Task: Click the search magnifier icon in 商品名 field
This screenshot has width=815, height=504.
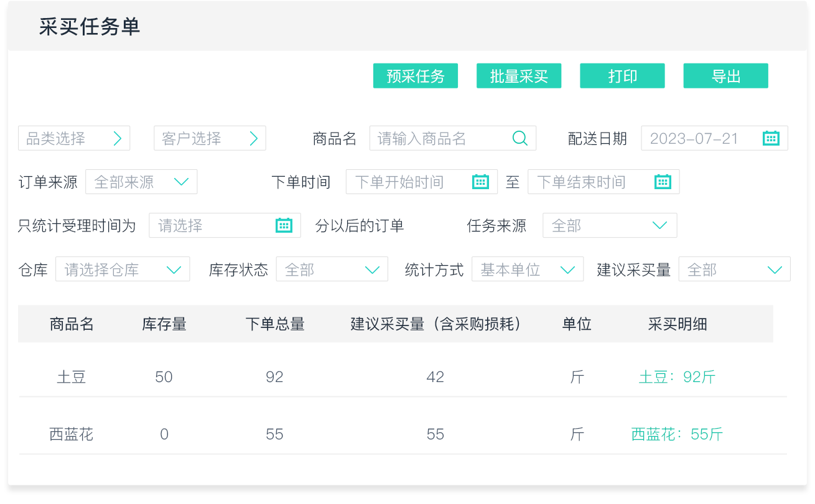Action: coord(519,138)
